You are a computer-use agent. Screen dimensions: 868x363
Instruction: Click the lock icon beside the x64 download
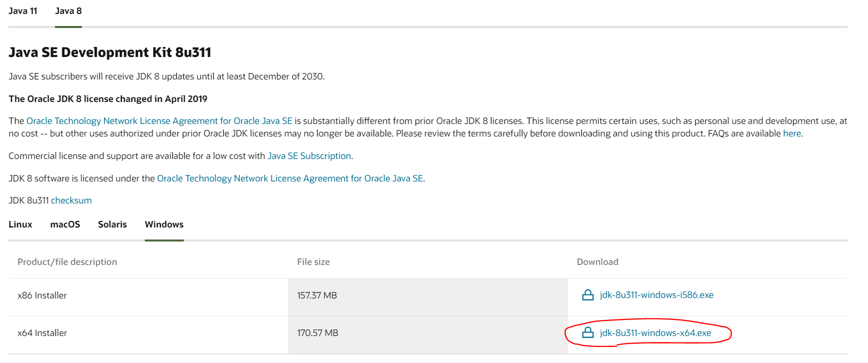pos(588,332)
